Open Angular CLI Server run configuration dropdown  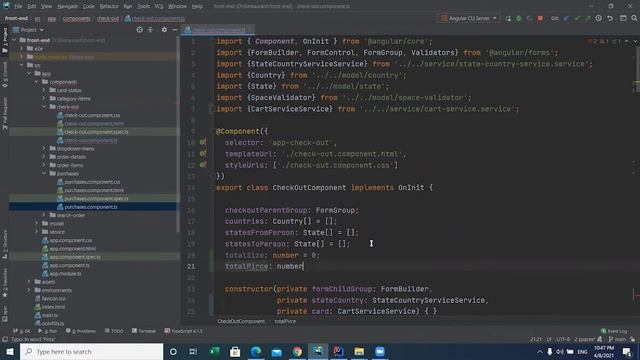click(x=469, y=18)
